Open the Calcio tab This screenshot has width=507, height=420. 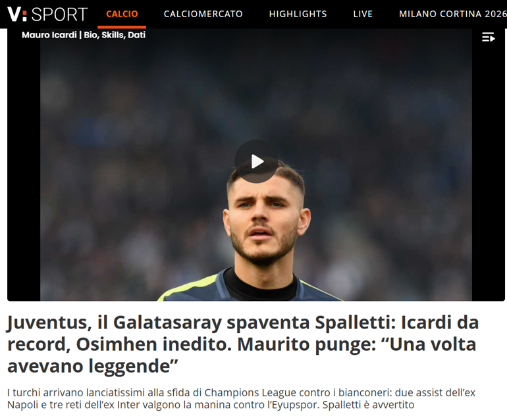pos(122,14)
